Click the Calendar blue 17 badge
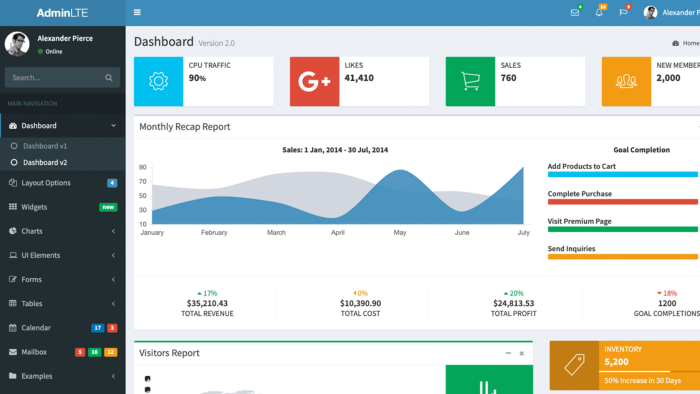The width and height of the screenshot is (700, 394). pyautogui.click(x=97, y=328)
